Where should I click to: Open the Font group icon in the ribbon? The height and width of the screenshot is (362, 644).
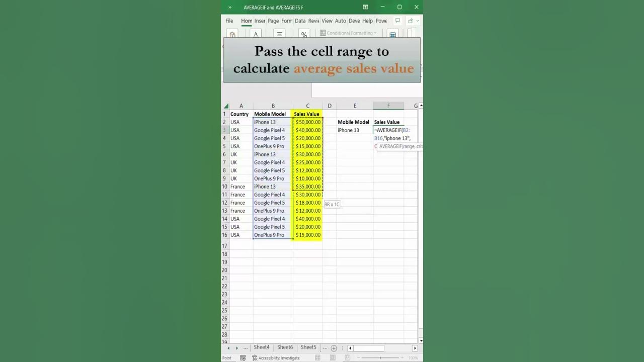pos(256,34)
